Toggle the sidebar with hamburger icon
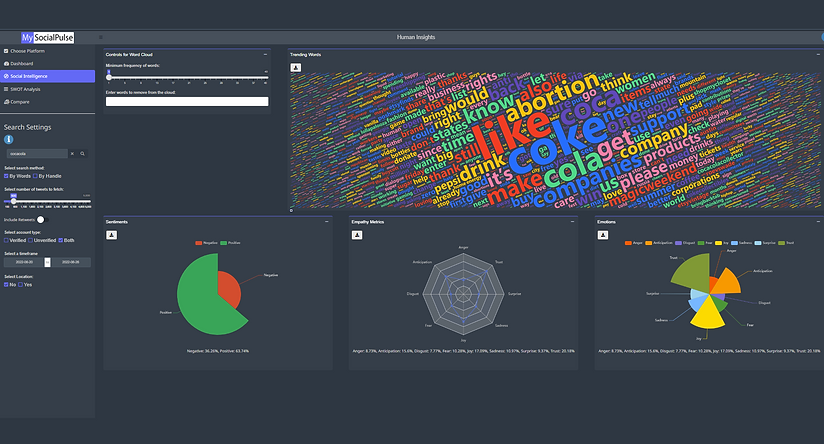Viewport: 824px width, 444px height. pyautogui.click(x=101, y=37)
